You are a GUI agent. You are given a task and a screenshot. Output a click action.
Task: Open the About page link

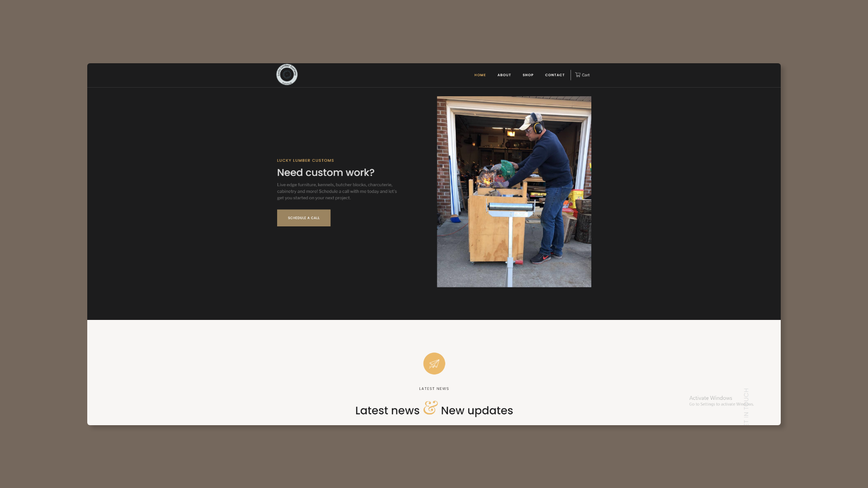coord(504,75)
